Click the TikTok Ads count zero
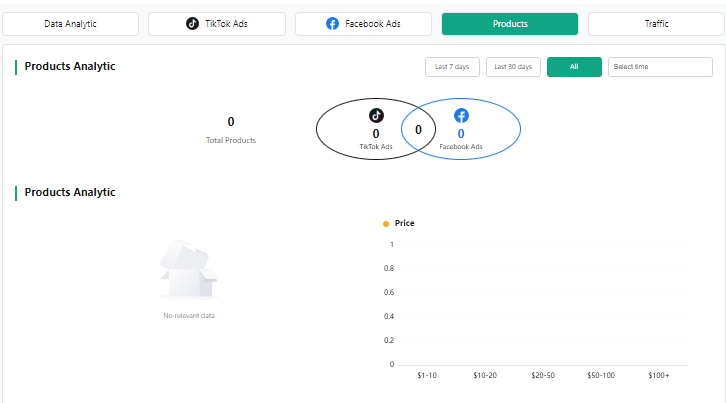Viewport: 726px width, 403px height. click(376, 134)
